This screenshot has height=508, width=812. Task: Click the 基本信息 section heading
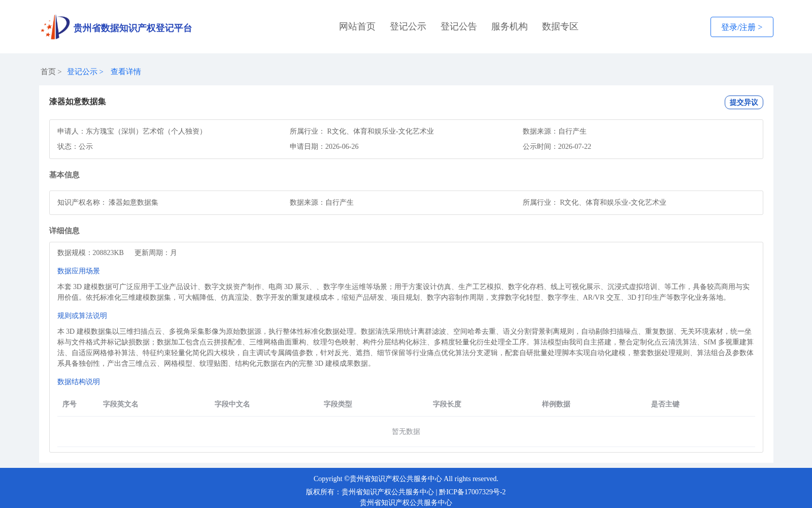pyautogui.click(x=64, y=175)
